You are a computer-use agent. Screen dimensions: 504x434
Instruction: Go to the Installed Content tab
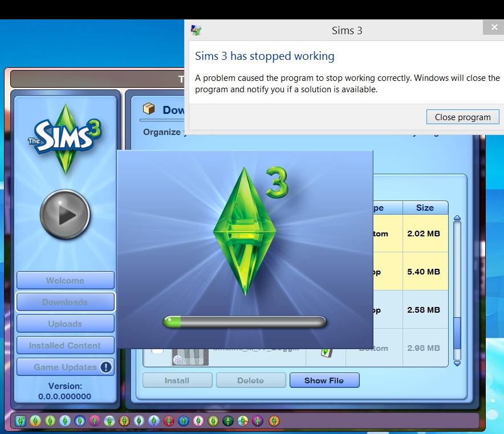66,345
